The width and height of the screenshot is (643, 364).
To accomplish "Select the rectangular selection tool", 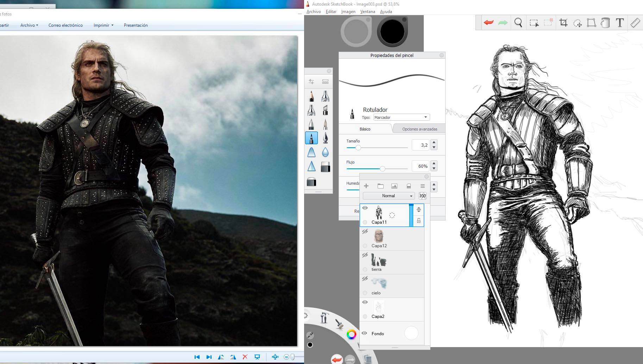I will [x=534, y=23].
